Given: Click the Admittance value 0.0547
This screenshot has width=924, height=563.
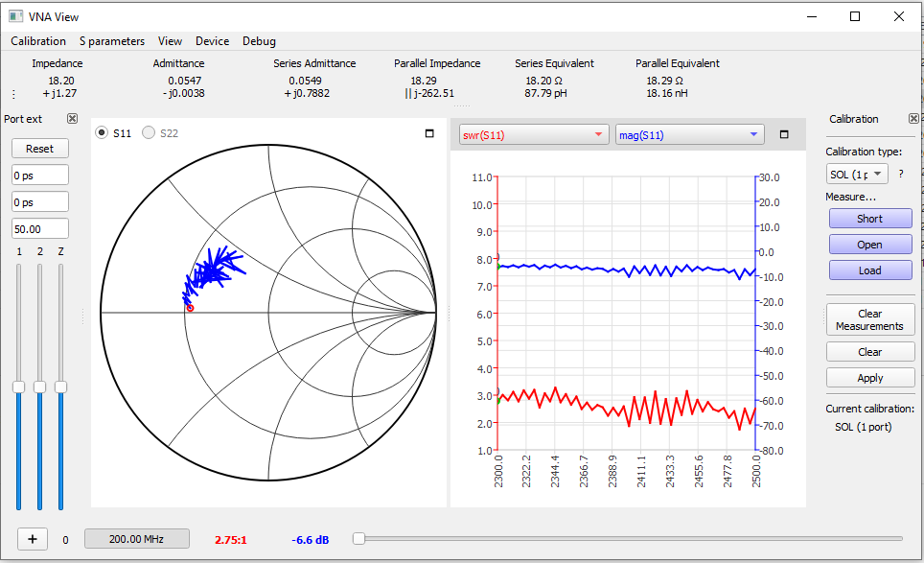Looking at the screenshot, I should tap(184, 81).
